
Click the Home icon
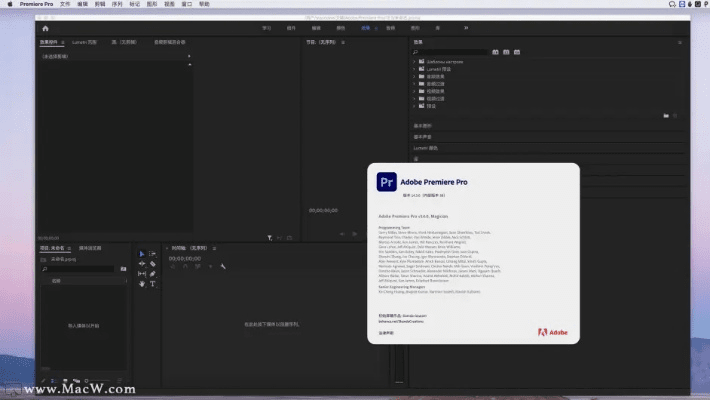tap(45, 28)
